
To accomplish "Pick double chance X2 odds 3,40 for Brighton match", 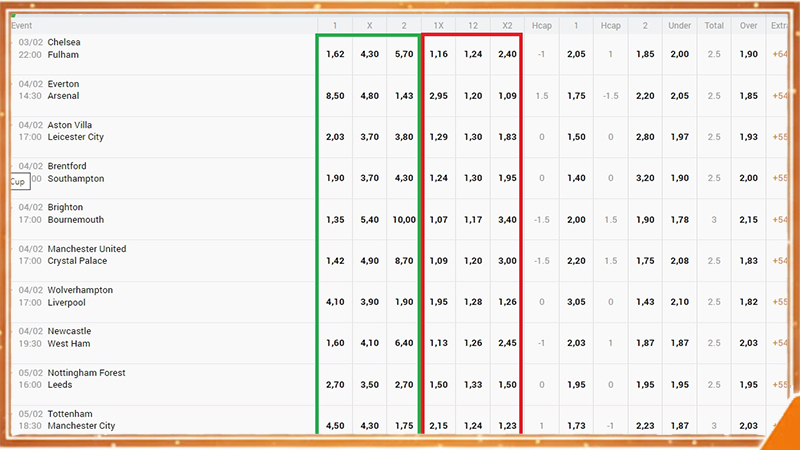I will click(x=506, y=219).
